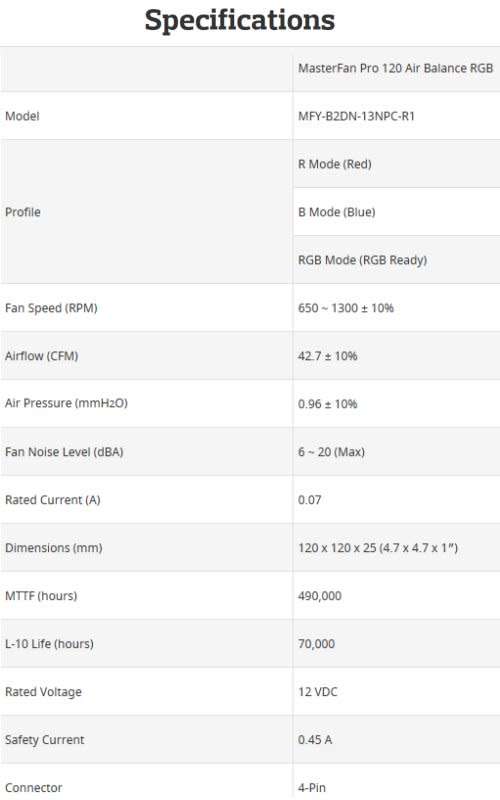The height and width of the screenshot is (800, 500).
Task: Click the Air Pressure (mmH2O) label
Action: tap(66, 404)
